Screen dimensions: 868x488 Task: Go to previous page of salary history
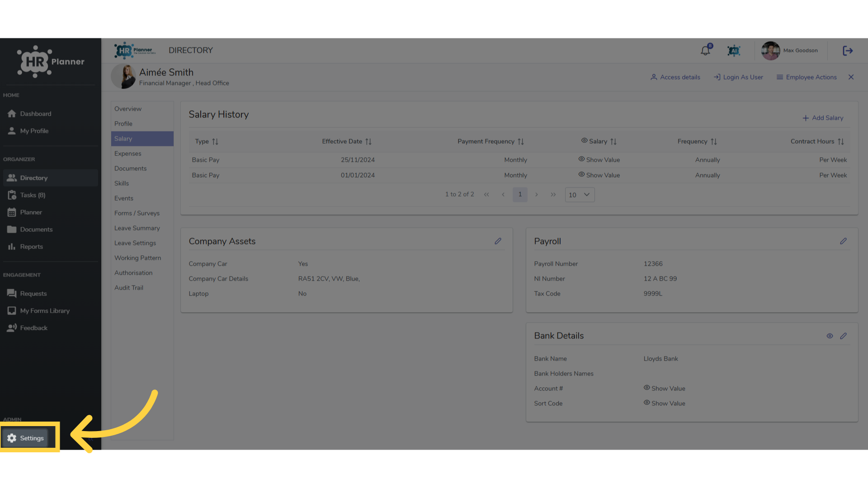pos(503,194)
